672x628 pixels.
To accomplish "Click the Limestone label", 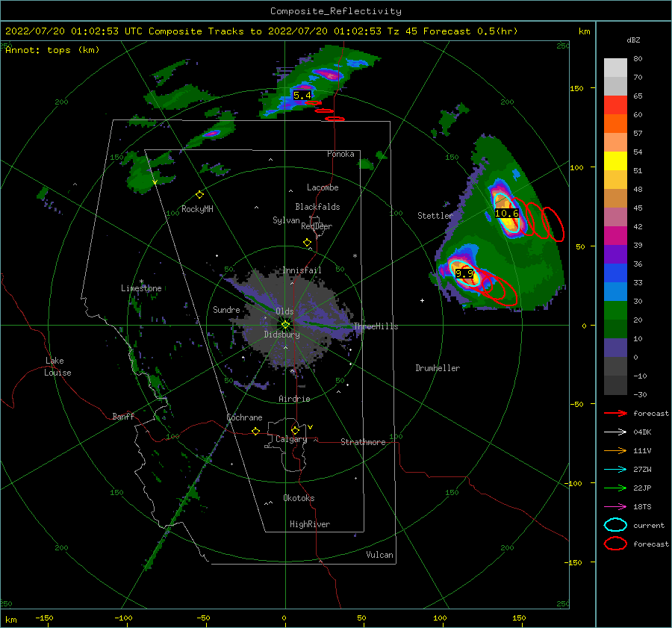I will click(x=141, y=288).
